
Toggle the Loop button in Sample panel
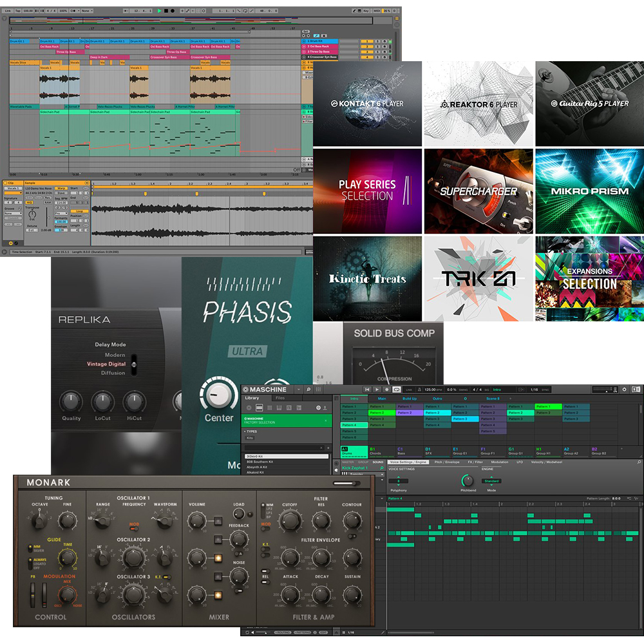pyautogui.click(x=79, y=211)
